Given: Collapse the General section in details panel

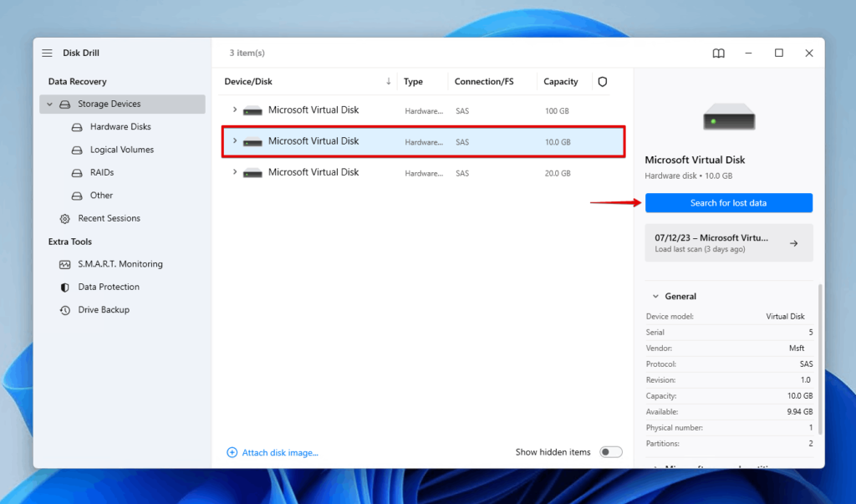Looking at the screenshot, I should (655, 297).
